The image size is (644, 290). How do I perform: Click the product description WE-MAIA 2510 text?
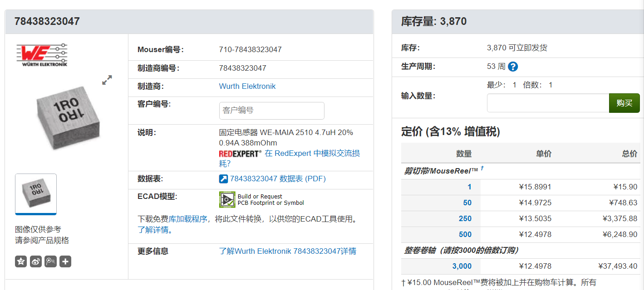286,138
